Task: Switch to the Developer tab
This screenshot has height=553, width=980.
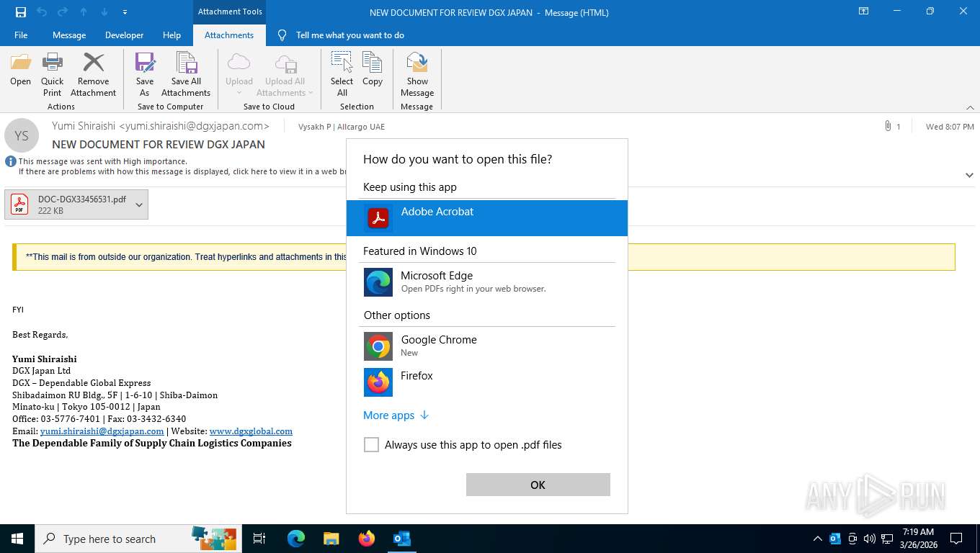Action: pos(124,35)
